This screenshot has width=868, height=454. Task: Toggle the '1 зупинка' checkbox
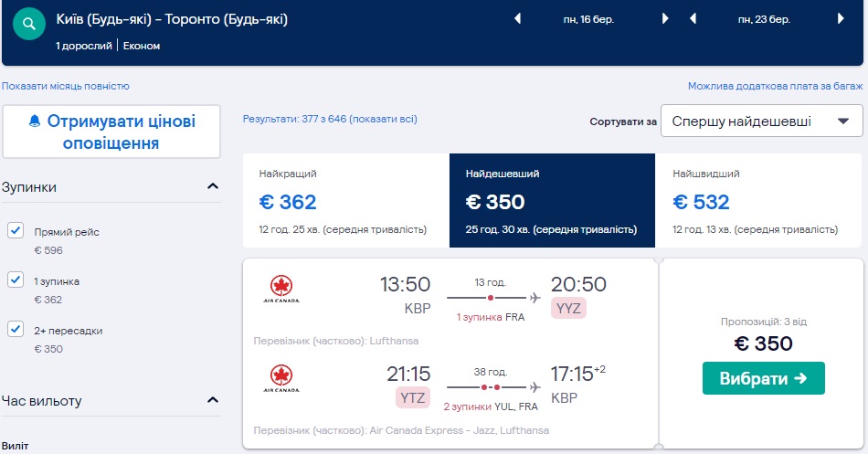(16, 280)
